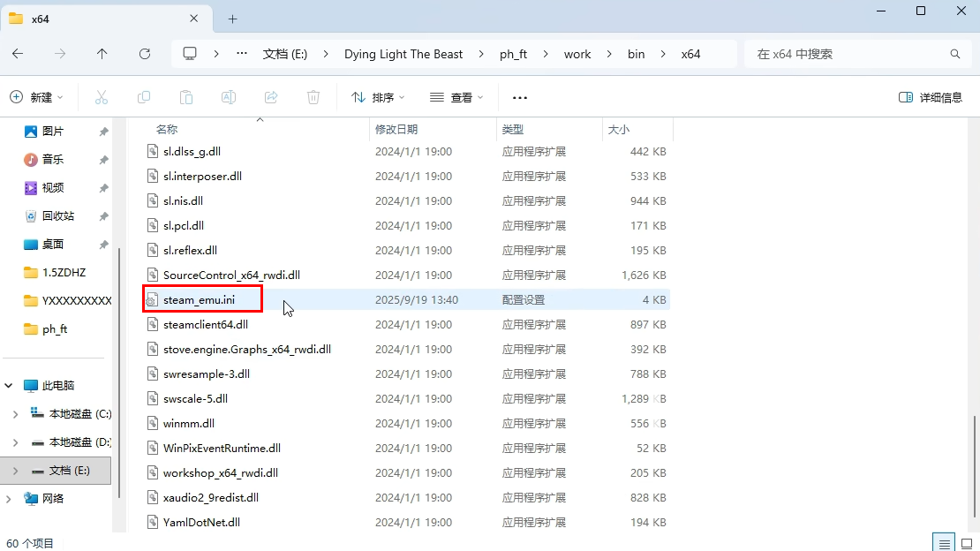Toggle the 详细信息 details pane
This screenshot has width=980, height=551.
tap(931, 97)
